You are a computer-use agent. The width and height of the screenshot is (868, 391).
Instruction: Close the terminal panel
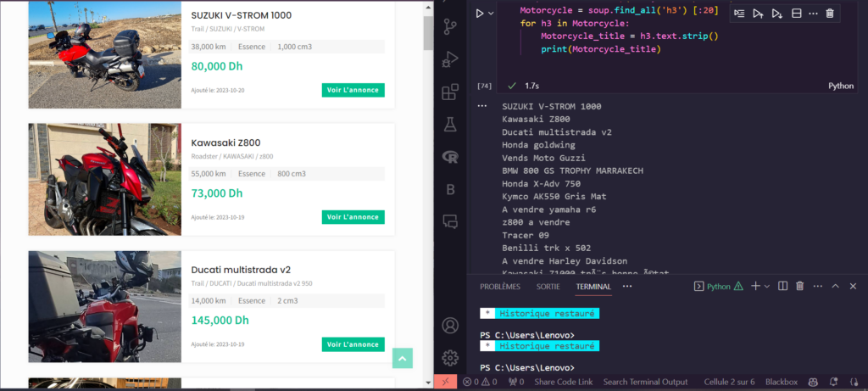pos(853,287)
